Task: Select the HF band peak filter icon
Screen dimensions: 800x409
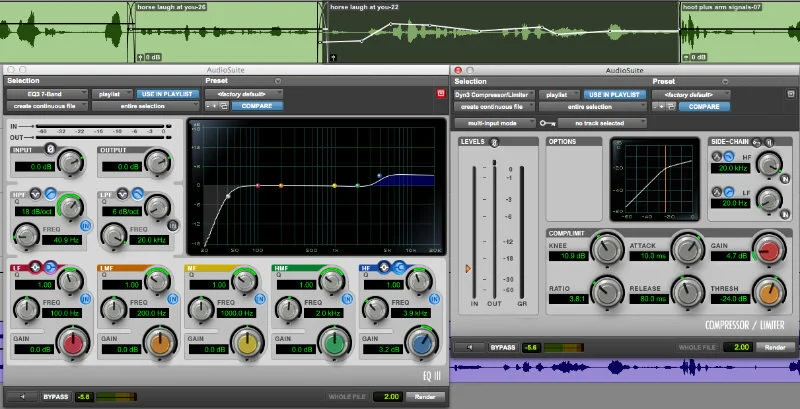Action: coord(384,266)
